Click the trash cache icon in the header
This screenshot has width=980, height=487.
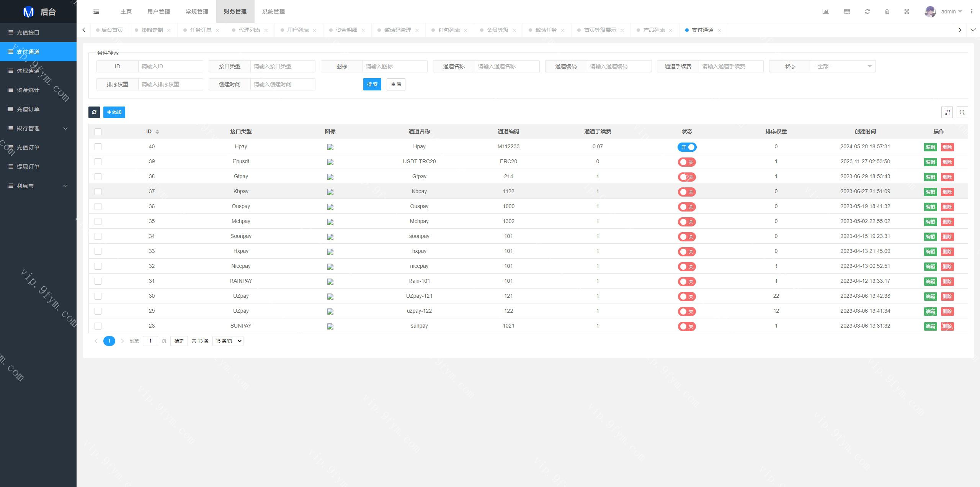(x=887, y=11)
